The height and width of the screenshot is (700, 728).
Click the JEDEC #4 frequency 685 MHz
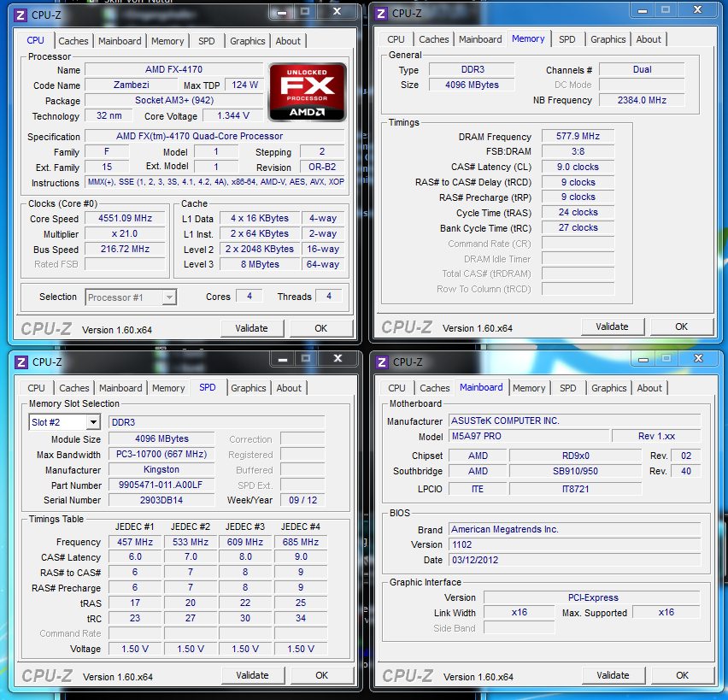tap(301, 542)
